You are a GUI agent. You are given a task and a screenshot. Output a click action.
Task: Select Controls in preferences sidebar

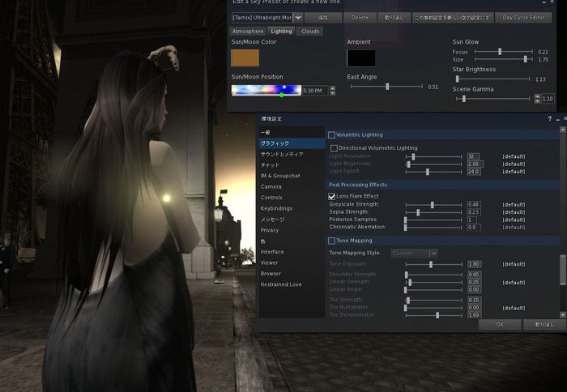pyautogui.click(x=292, y=198)
